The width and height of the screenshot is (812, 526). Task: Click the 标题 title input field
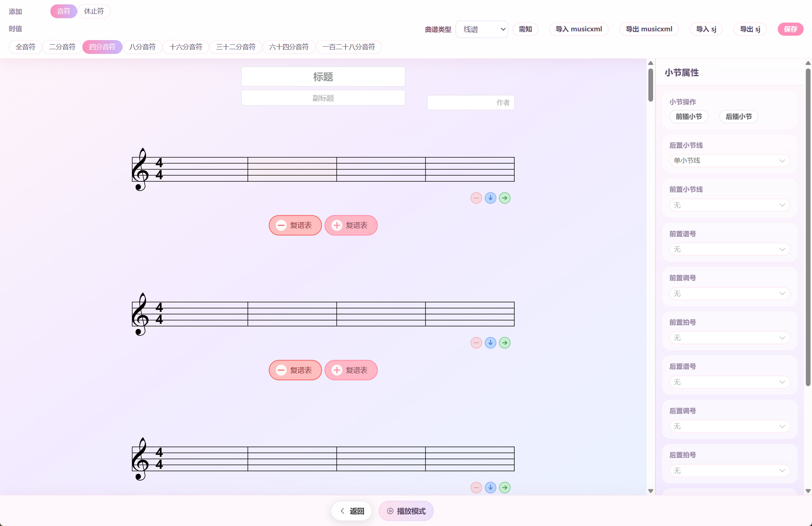click(x=323, y=77)
